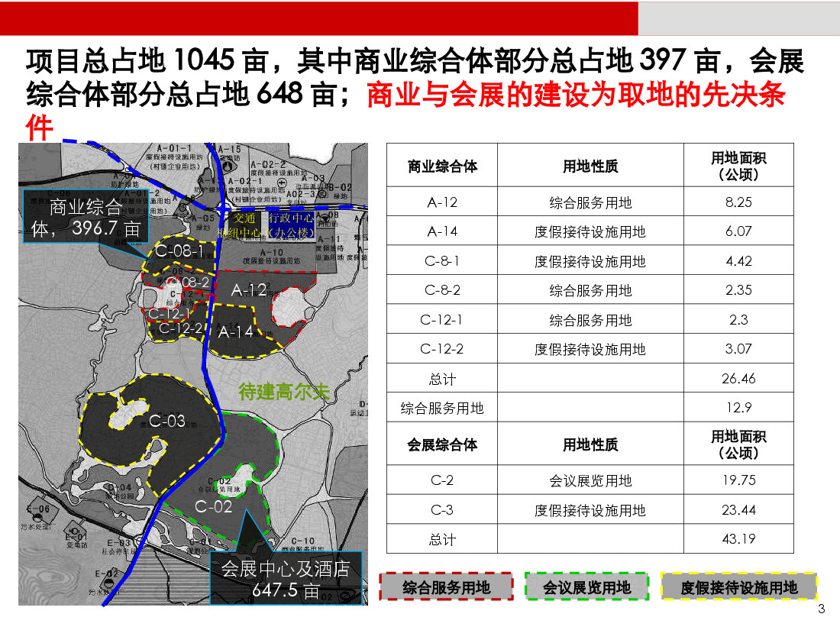Click the C-03 label on the map

click(167, 421)
